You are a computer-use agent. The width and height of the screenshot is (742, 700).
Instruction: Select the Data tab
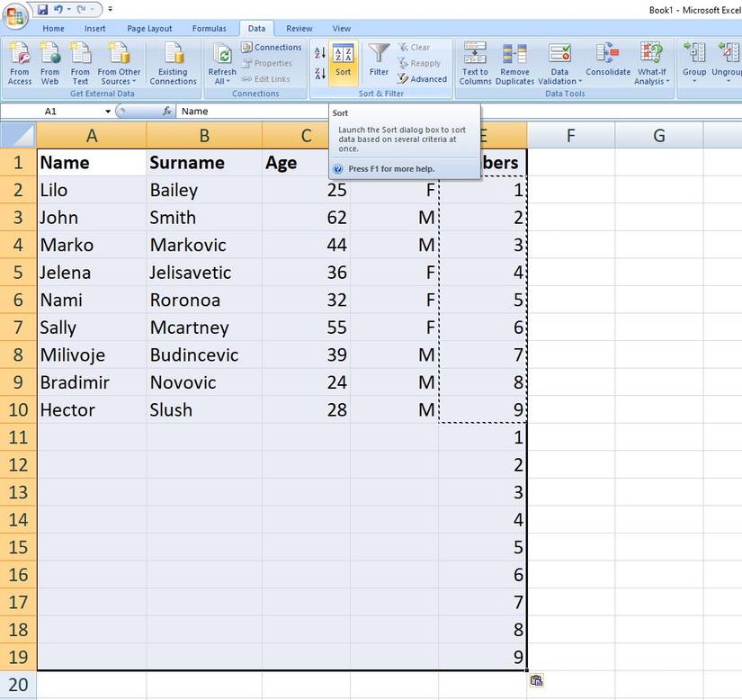[x=256, y=29]
